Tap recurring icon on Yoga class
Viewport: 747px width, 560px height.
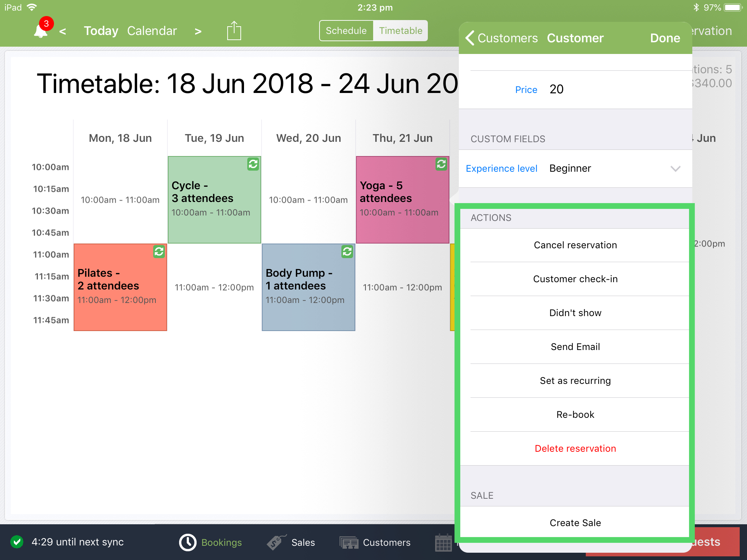[x=441, y=164]
